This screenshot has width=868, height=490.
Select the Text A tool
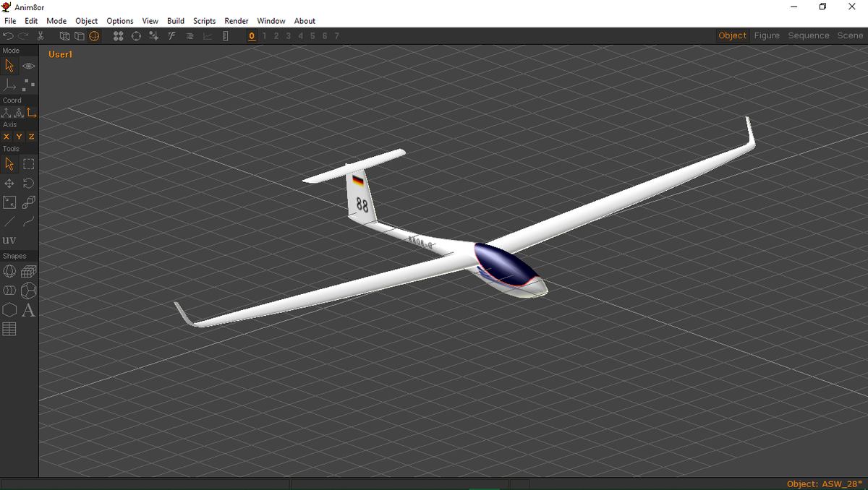pos(29,310)
